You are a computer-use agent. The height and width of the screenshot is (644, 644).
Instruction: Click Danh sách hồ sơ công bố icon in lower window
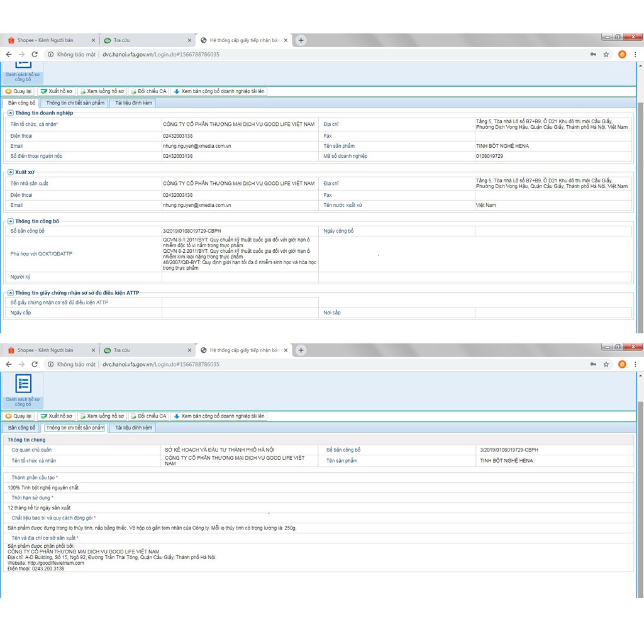click(x=23, y=385)
